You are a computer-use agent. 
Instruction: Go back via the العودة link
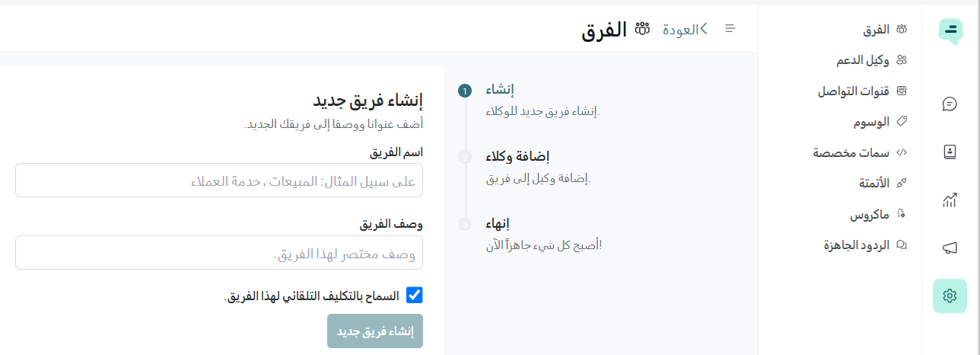(685, 29)
